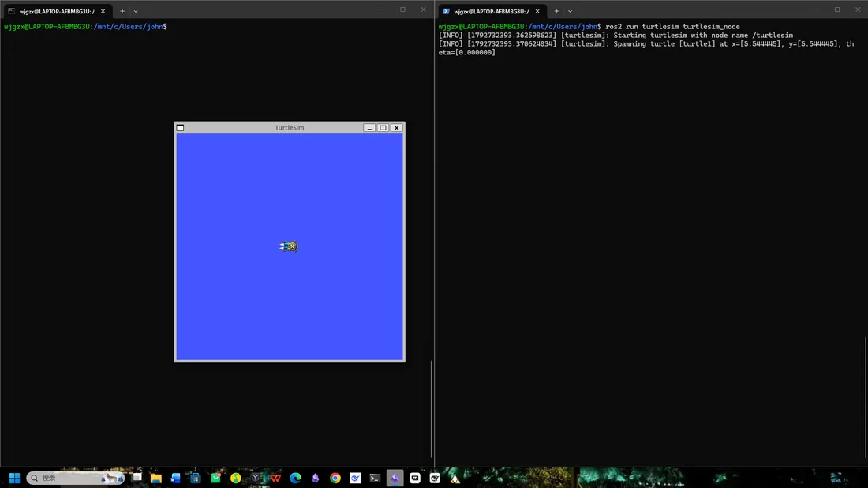The image size is (868, 488).
Task: Open Microsoft Store from the taskbar
Action: click(x=196, y=478)
